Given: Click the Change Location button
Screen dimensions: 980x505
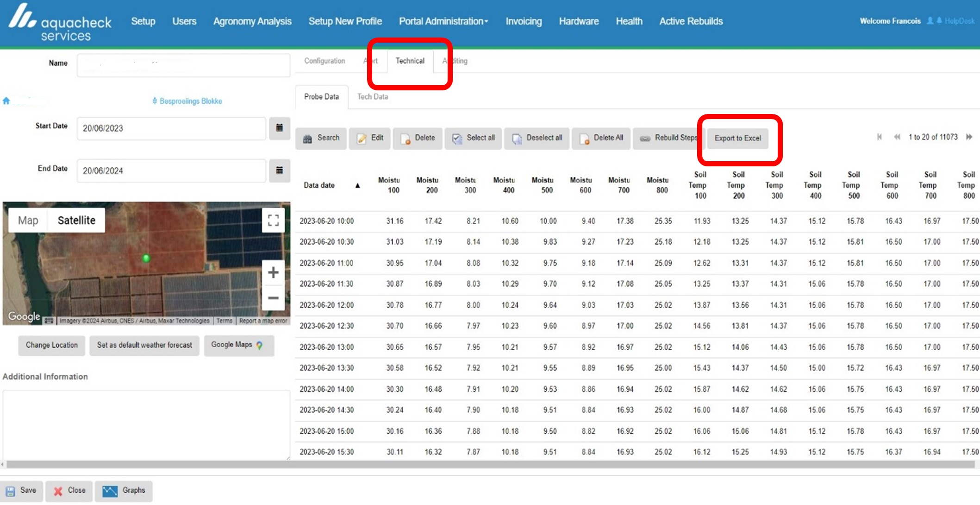Looking at the screenshot, I should [52, 345].
